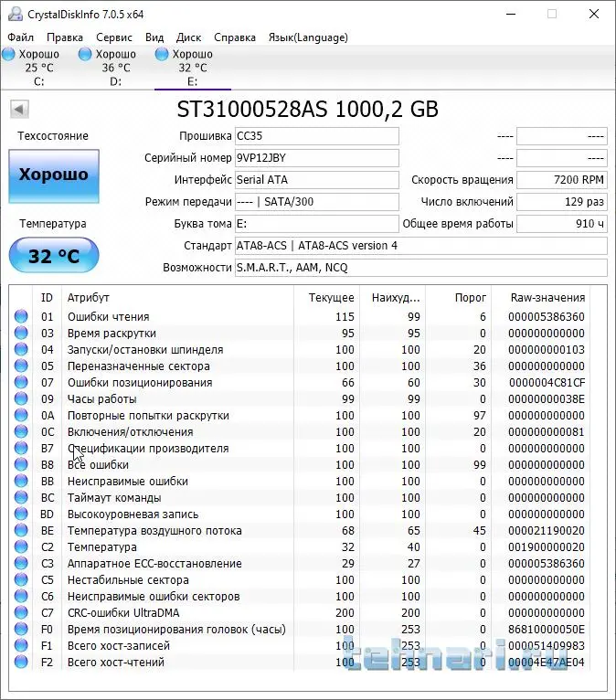This screenshot has width=616, height=700.
Task: Click the 32 °C temperature button
Action: [54, 255]
